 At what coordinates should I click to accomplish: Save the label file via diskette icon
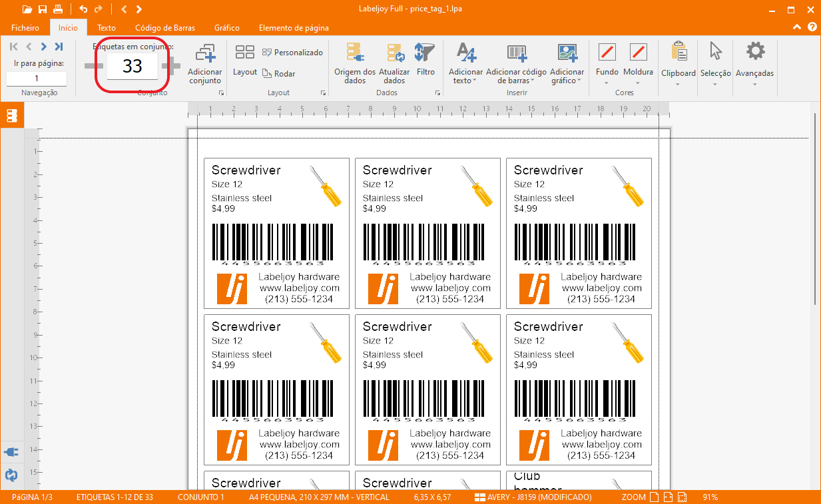(43, 9)
